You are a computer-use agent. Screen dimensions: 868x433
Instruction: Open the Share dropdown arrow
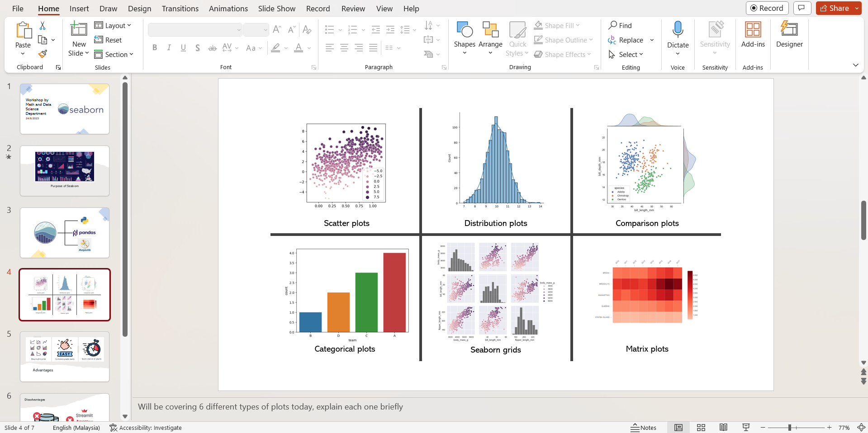coord(857,8)
